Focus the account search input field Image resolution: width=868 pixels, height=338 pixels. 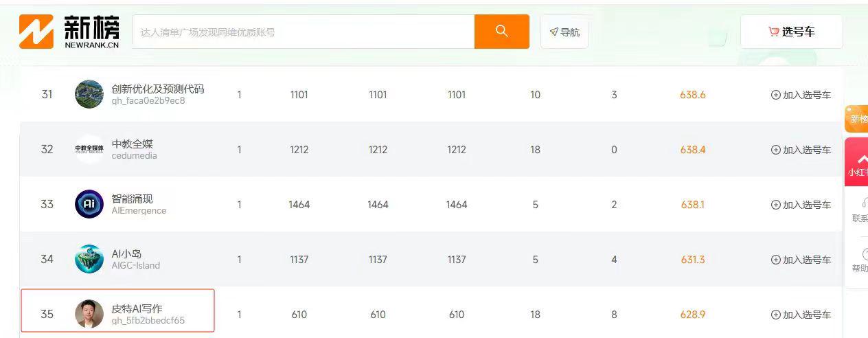(304, 32)
